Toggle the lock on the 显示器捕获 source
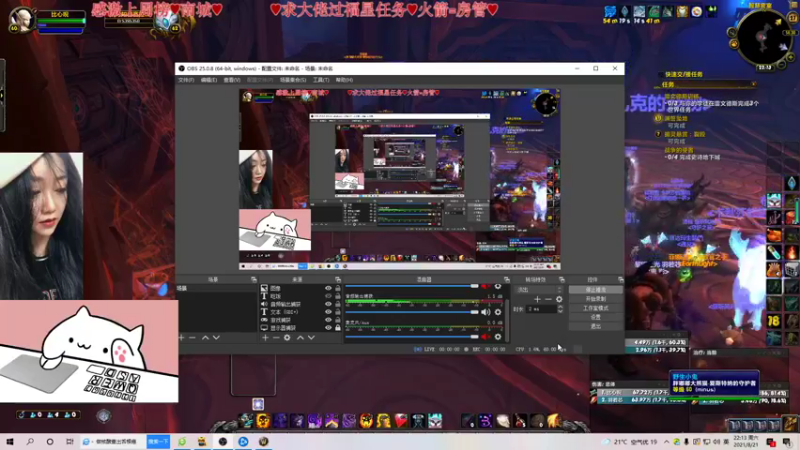 click(338, 328)
